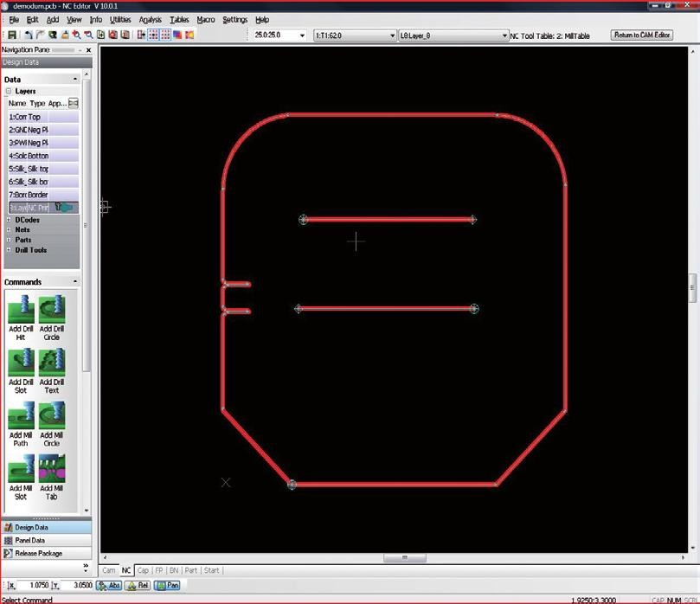
Task: Click the Save toolbar icon
Action: pos(12,35)
